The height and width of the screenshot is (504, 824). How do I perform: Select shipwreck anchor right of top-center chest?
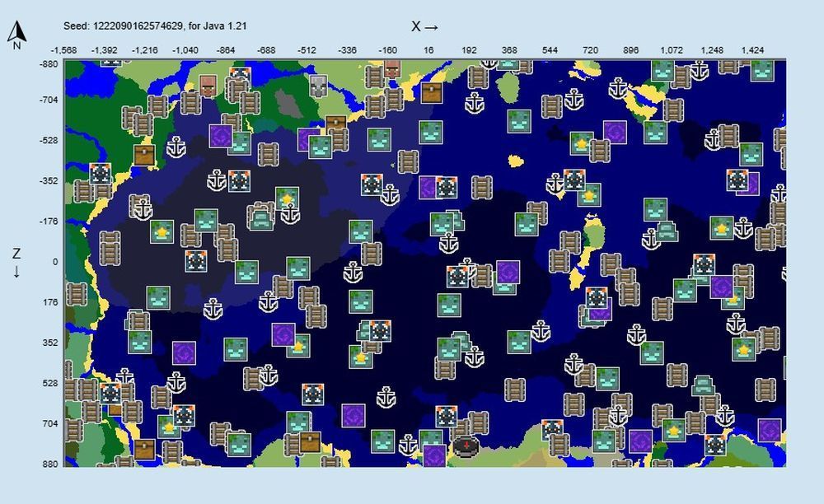pyautogui.click(x=474, y=104)
